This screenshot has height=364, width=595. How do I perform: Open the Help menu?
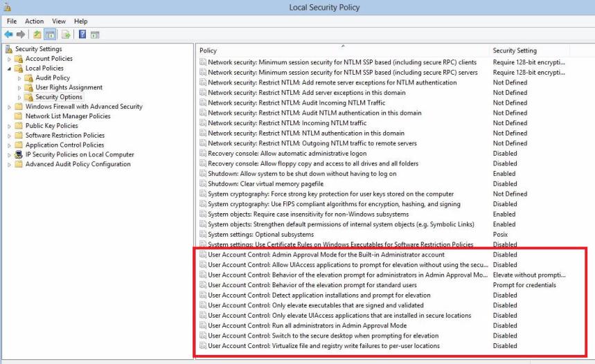[80, 21]
